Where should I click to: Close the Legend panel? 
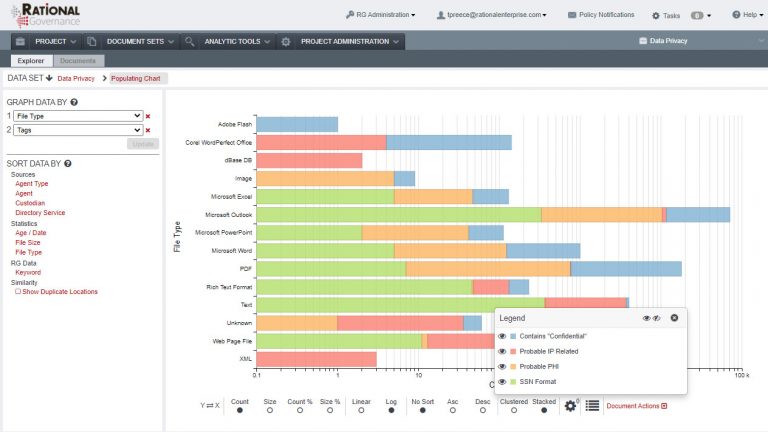pos(674,318)
